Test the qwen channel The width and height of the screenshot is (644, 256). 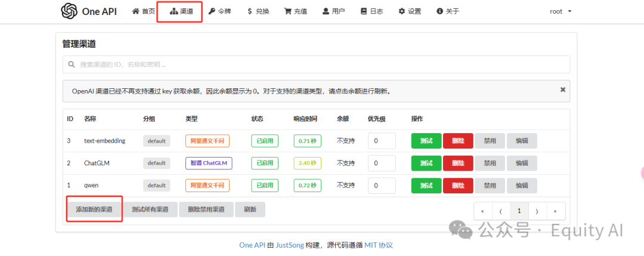(426, 186)
